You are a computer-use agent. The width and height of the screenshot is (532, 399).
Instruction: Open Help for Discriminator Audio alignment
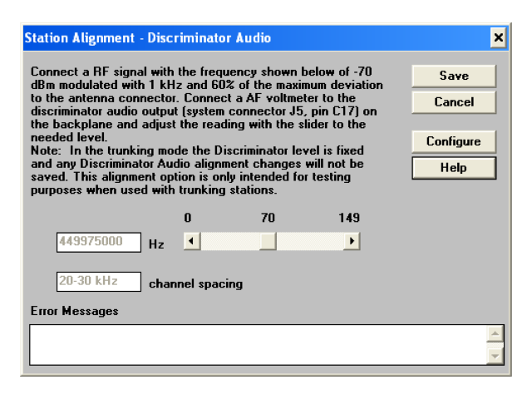[454, 167]
